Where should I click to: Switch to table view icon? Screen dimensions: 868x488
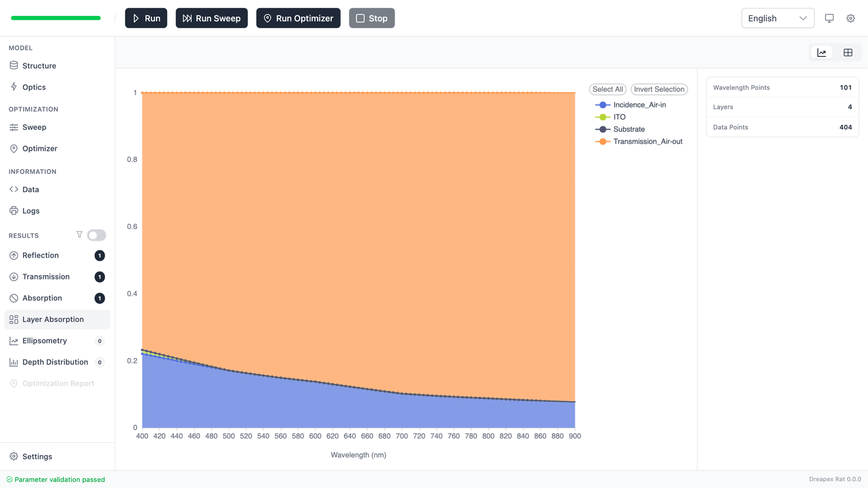click(x=848, y=53)
